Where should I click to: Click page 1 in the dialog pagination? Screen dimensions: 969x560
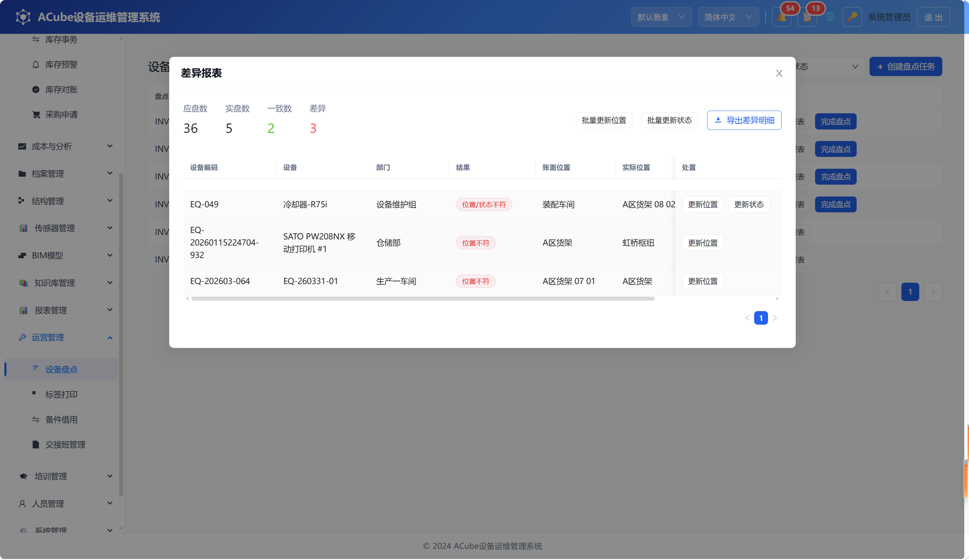[761, 318]
